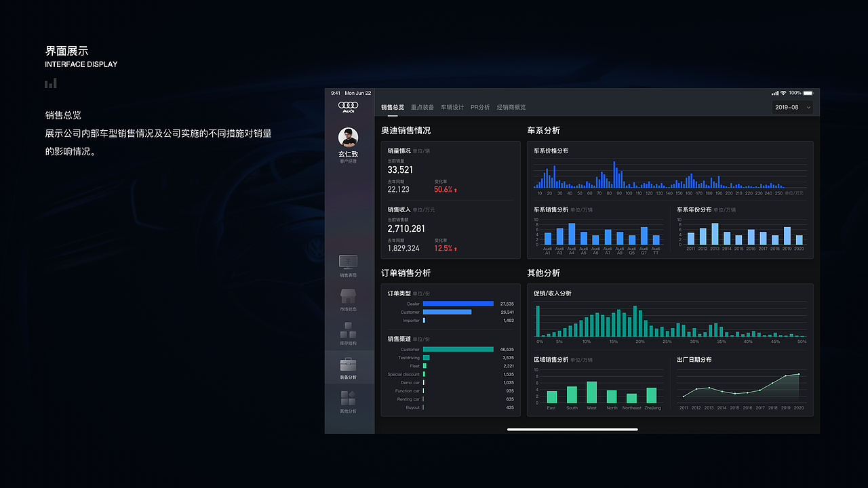Viewport: 868px width, 488px height.
Task: Click the red up arrow beside 50.6%
Action: pyautogui.click(x=456, y=190)
